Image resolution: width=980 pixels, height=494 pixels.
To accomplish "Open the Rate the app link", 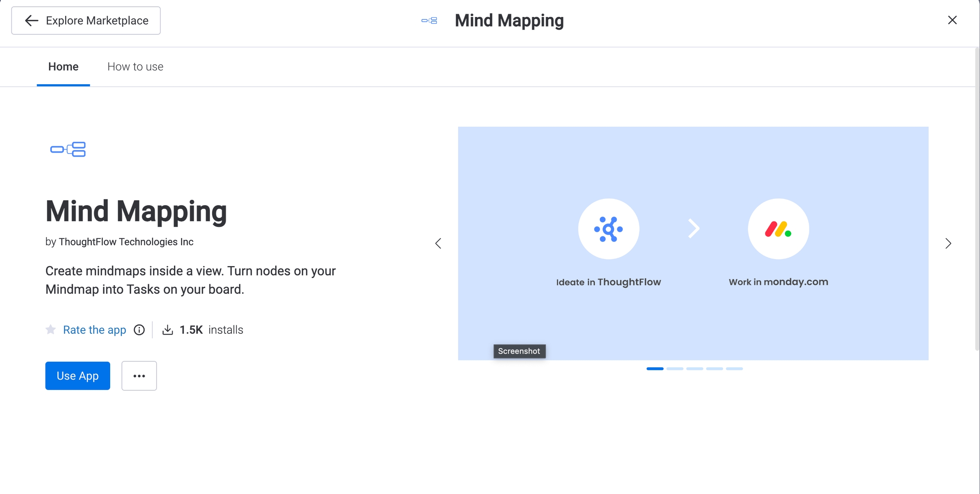I will tap(94, 330).
